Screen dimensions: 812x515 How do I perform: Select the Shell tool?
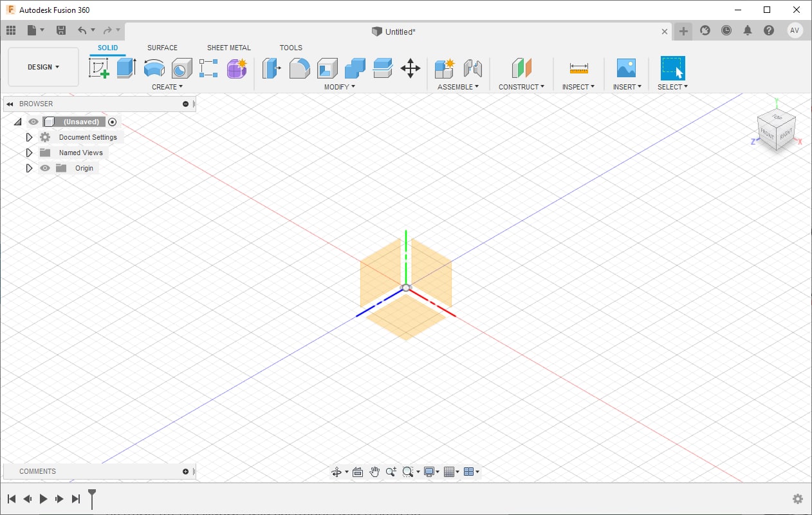tap(328, 68)
